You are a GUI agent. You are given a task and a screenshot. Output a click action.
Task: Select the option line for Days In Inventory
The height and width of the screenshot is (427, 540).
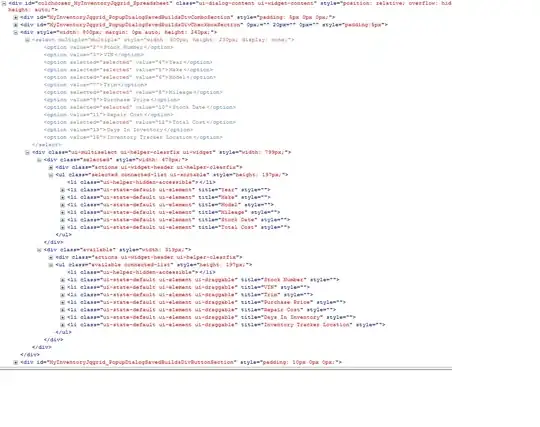(118, 130)
